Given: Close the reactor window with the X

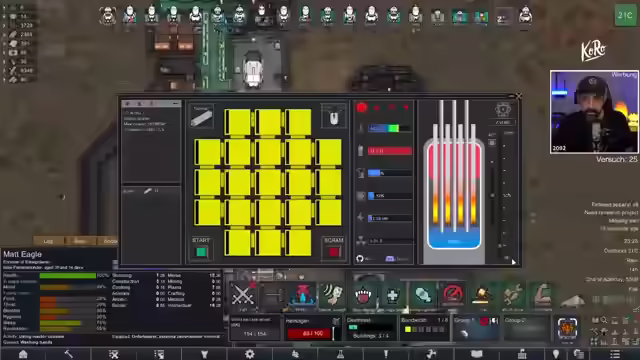Looking at the screenshot, I should tap(518, 96).
